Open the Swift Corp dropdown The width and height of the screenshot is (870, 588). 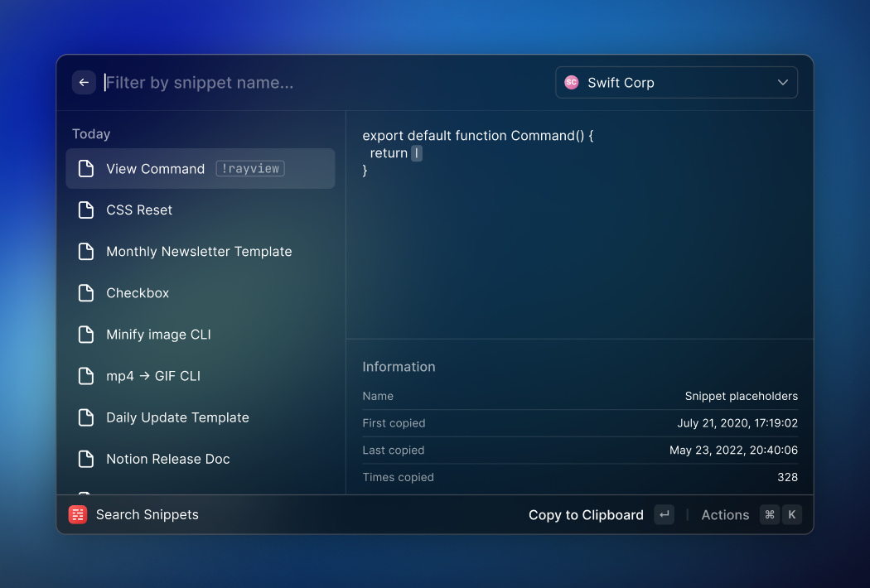[x=675, y=83]
